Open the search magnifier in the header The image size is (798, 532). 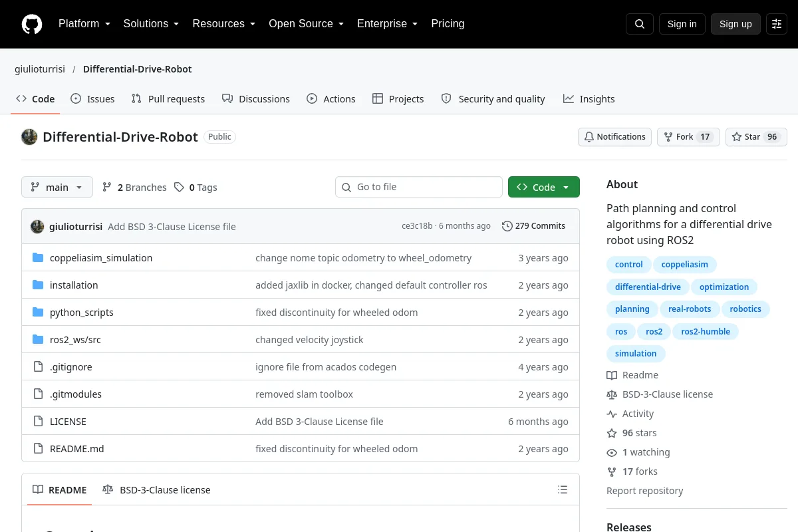(640, 24)
